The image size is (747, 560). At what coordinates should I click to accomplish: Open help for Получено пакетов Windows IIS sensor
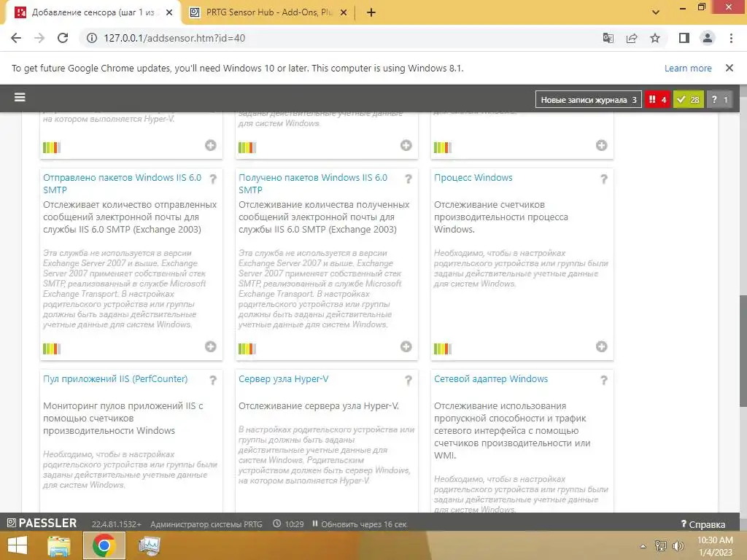[409, 179]
